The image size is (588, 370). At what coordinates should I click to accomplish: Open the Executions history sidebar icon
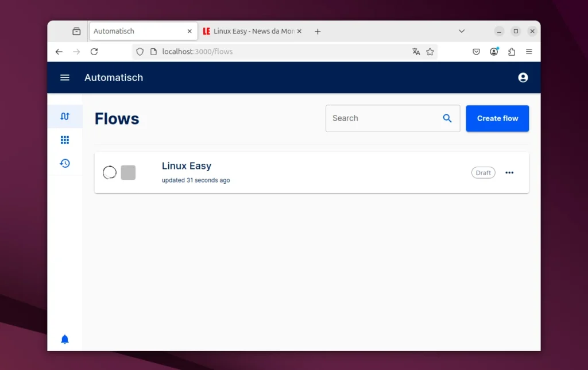[65, 164]
